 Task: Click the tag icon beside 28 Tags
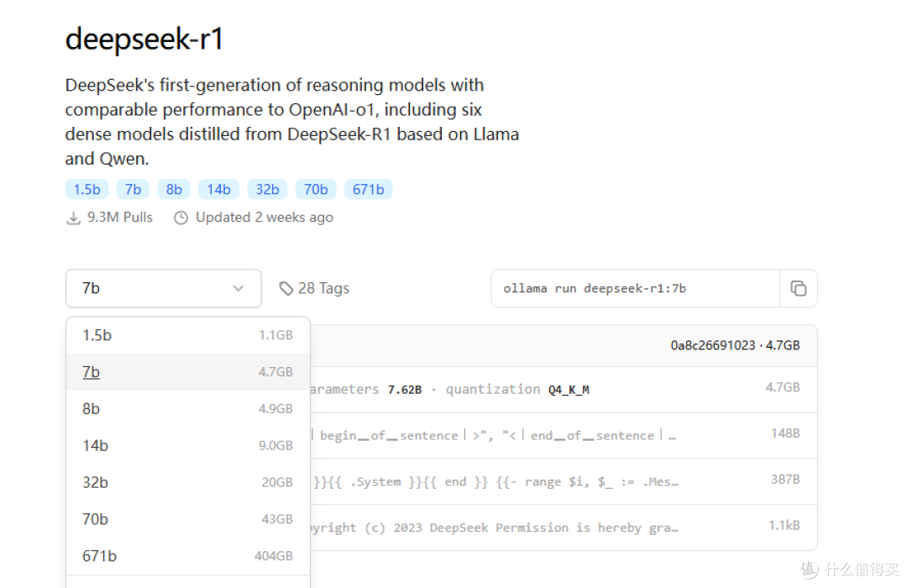tap(286, 288)
